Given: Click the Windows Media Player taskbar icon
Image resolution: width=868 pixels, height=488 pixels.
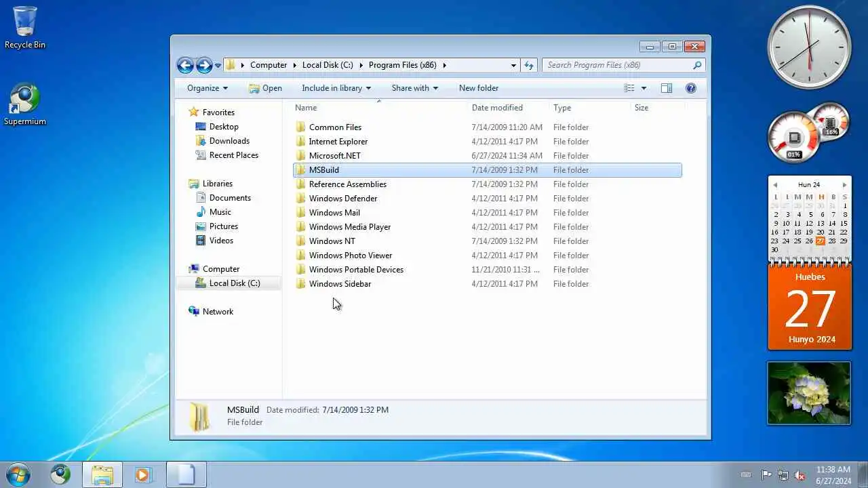Looking at the screenshot, I should pos(143,474).
